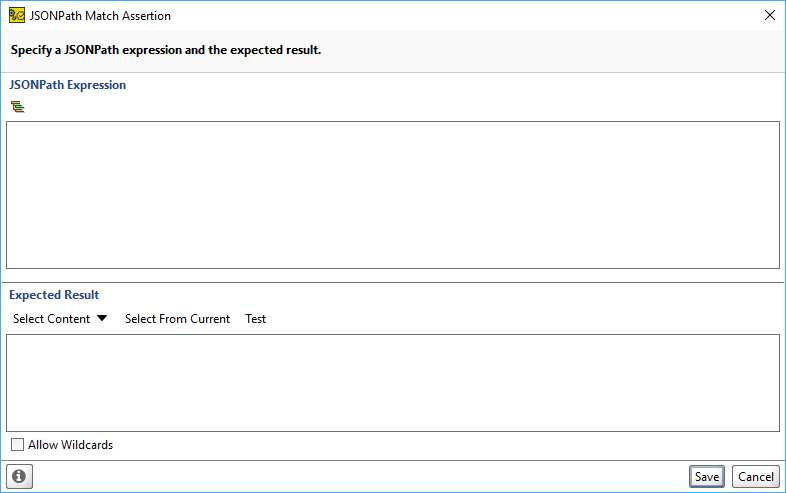Click empty toolbar space right of Test
The width and height of the screenshot is (786, 493).
pos(521,319)
